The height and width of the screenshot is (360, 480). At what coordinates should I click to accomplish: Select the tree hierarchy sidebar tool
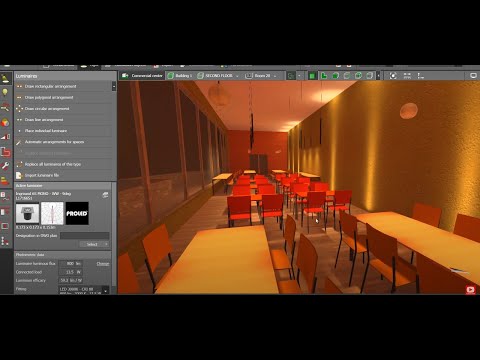[x=5, y=241]
